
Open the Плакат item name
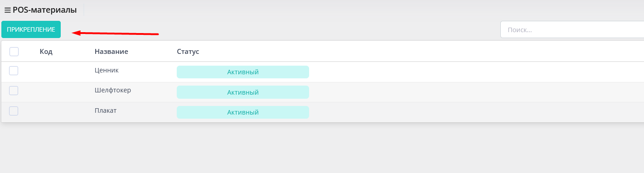[x=106, y=111]
